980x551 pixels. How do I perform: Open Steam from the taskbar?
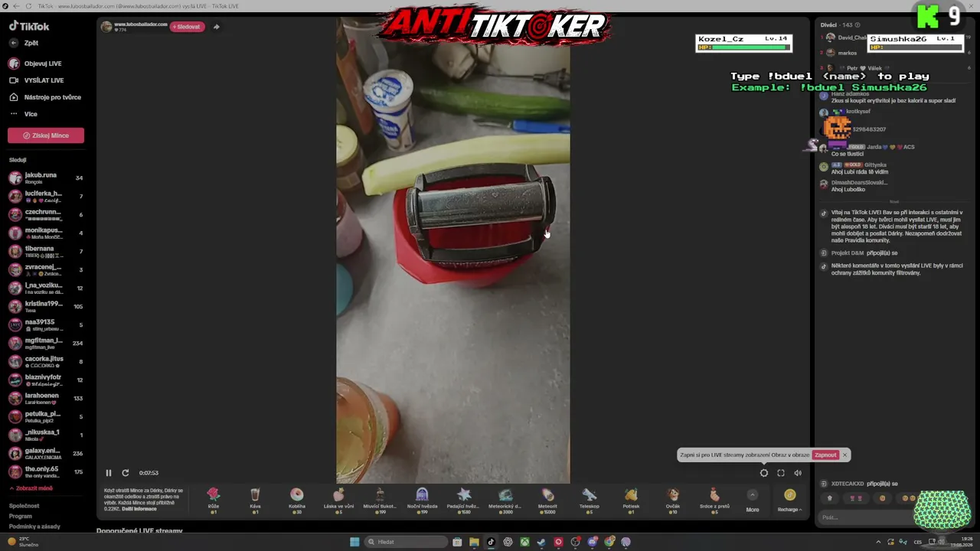[x=541, y=542]
